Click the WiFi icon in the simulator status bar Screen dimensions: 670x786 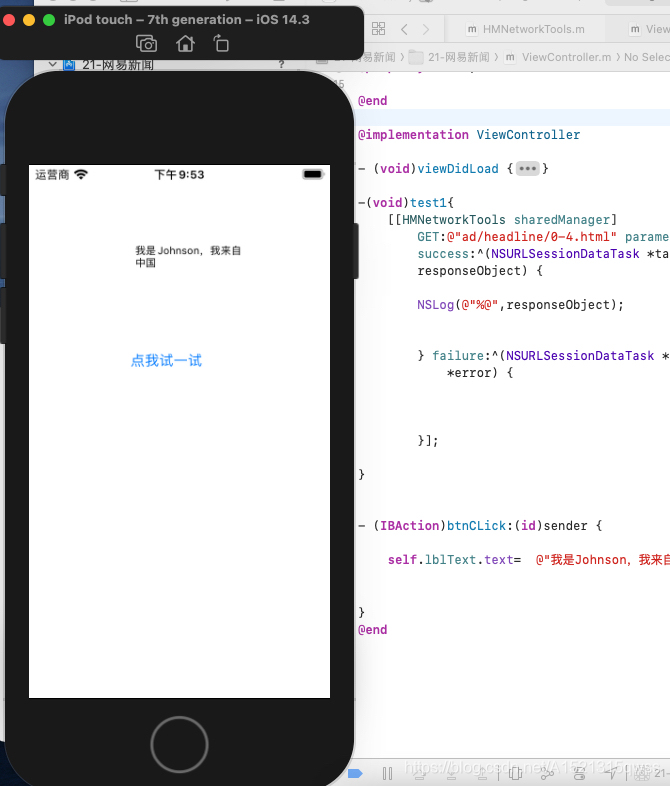(81, 174)
